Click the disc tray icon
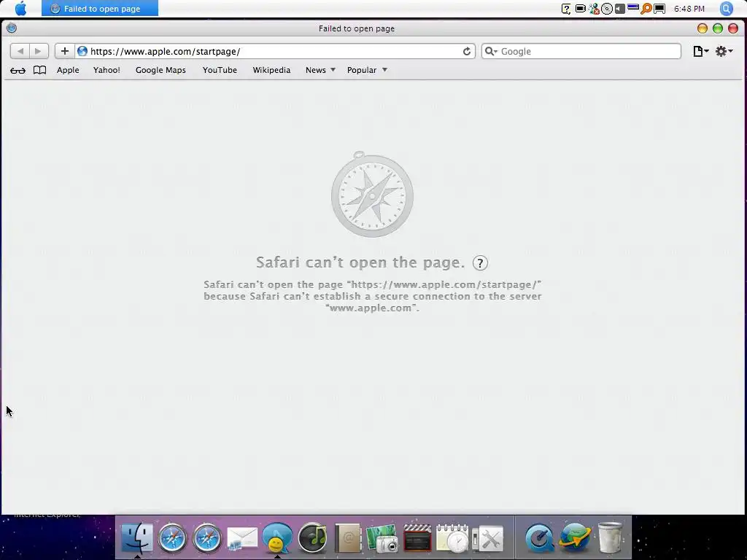Viewport: 747px width, 560px height. [607, 9]
